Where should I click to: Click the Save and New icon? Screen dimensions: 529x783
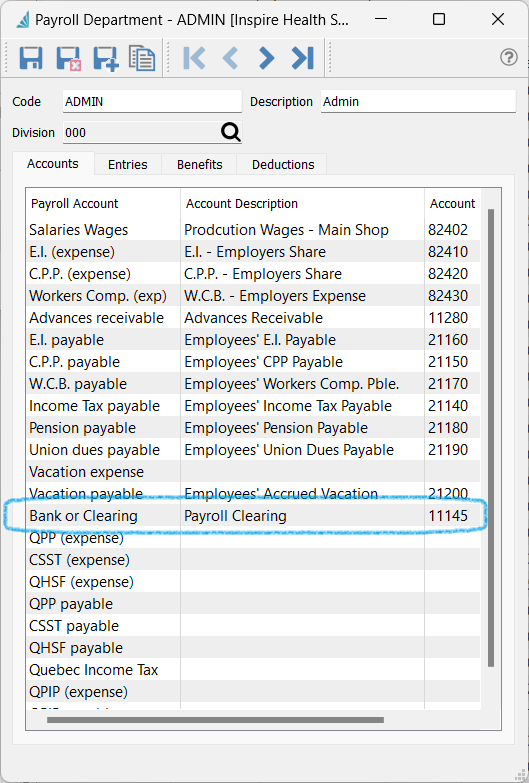105,58
